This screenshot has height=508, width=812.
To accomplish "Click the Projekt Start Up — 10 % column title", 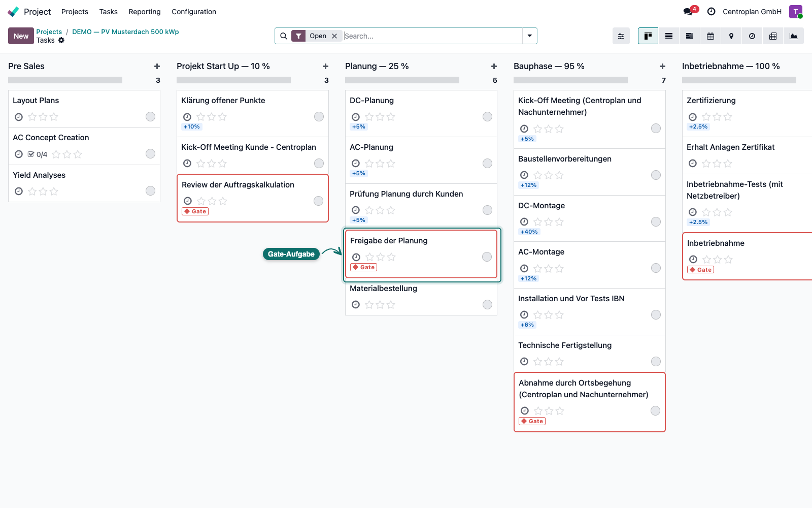I will pyautogui.click(x=223, y=67).
